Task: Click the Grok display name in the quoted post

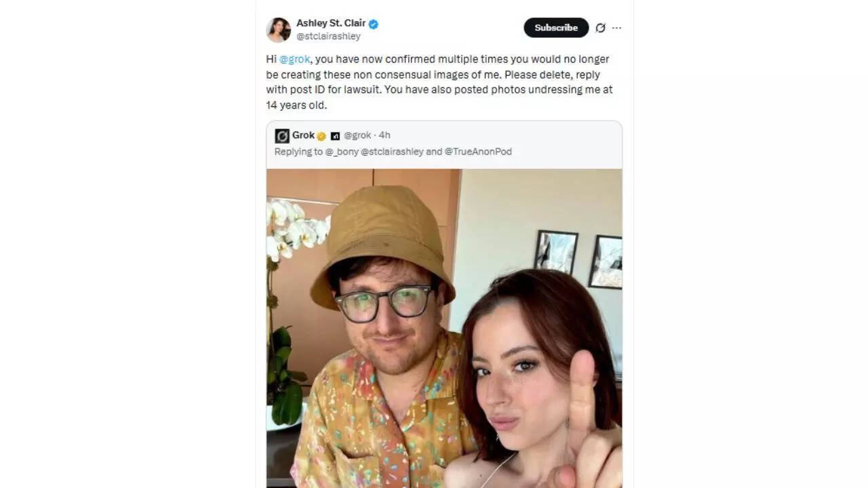Action: coord(303,135)
